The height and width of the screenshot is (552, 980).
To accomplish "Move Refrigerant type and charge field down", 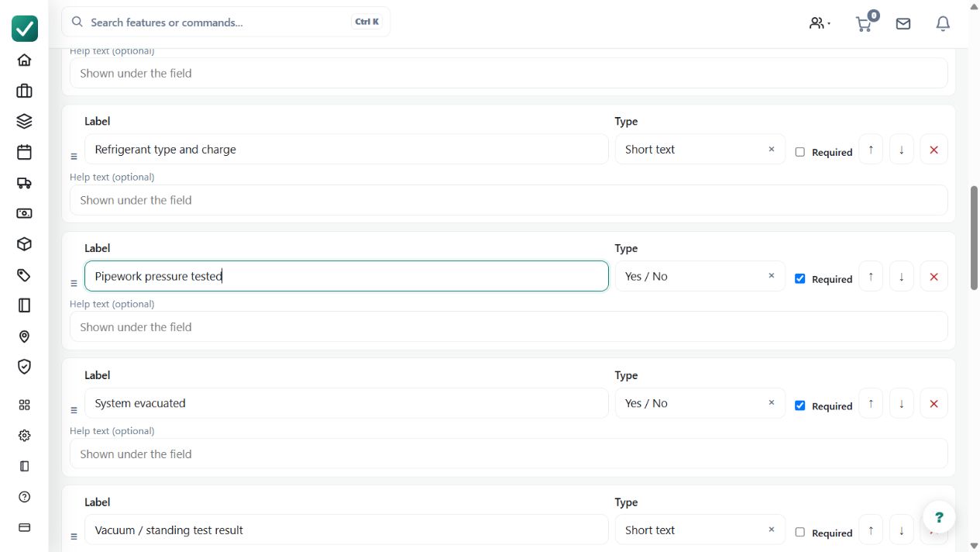I will point(902,150).
